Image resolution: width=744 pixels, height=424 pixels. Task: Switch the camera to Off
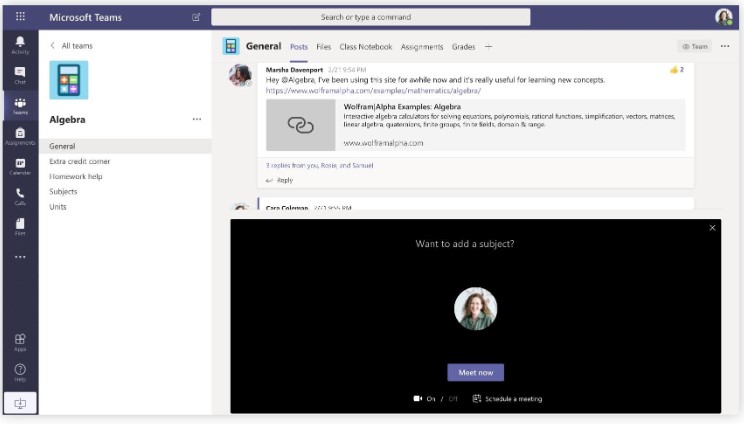tap(453, 399)
